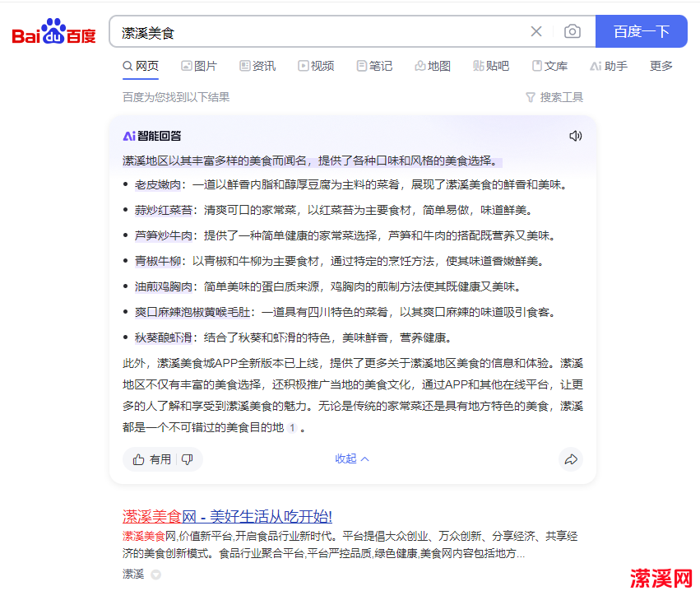Click the thumbs-down dislike icon
700x591 pixels.
click(x=188, y=459)
